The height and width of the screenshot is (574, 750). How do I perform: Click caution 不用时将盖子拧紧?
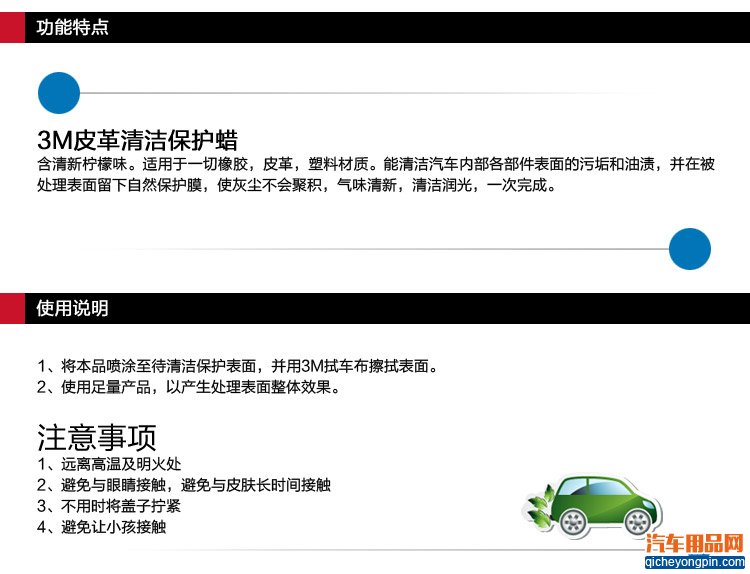pos(109,506)
